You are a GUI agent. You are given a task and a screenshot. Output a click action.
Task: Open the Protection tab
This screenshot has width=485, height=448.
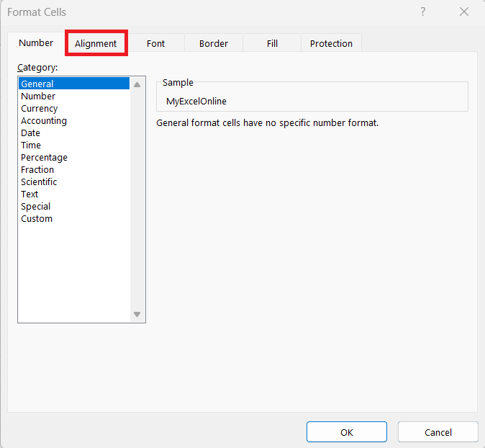(x=331, y=43)
